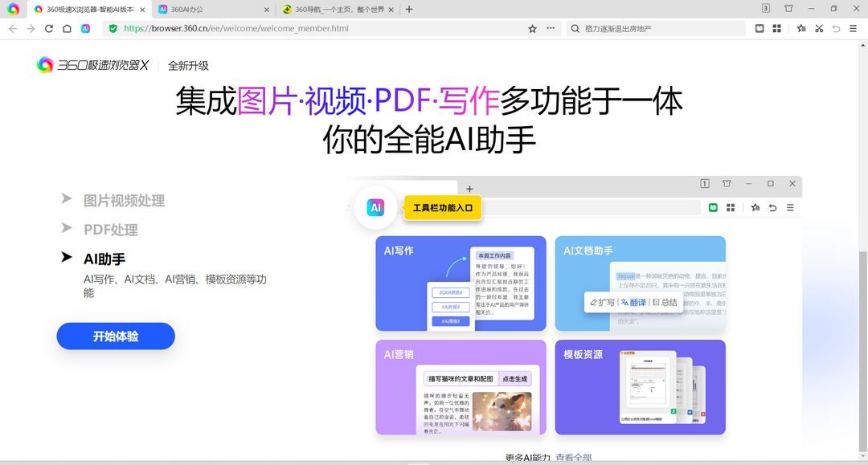Open the 360 AI assistant beside the address bar

[x=85, y=28]
